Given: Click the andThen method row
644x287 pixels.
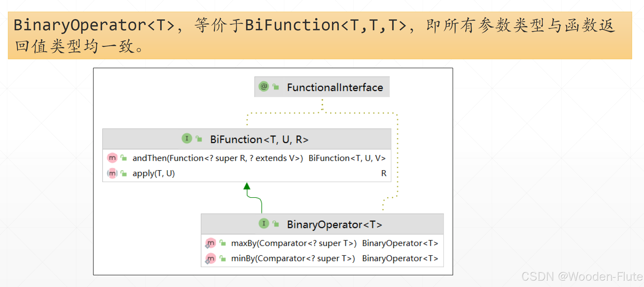Looking at the screenshot, I should point(217,158).
